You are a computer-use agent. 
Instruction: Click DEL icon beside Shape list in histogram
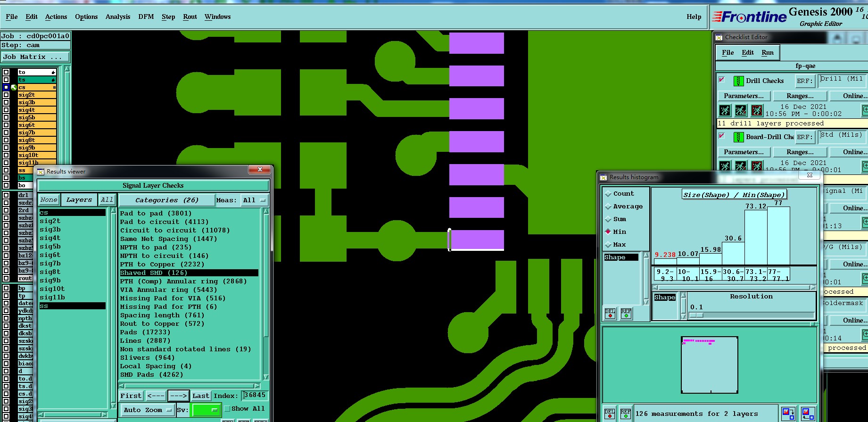[610, 313]
